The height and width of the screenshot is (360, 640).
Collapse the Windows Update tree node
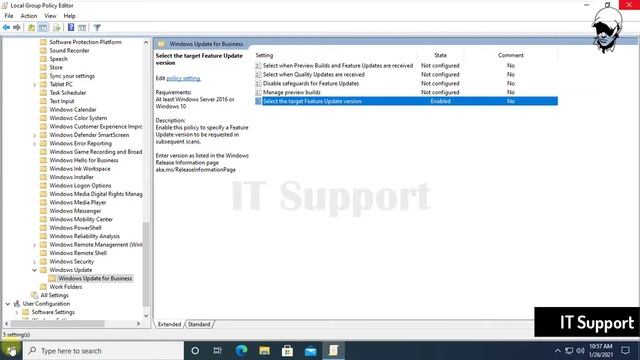pyautogui.click(x=34, y=270)
